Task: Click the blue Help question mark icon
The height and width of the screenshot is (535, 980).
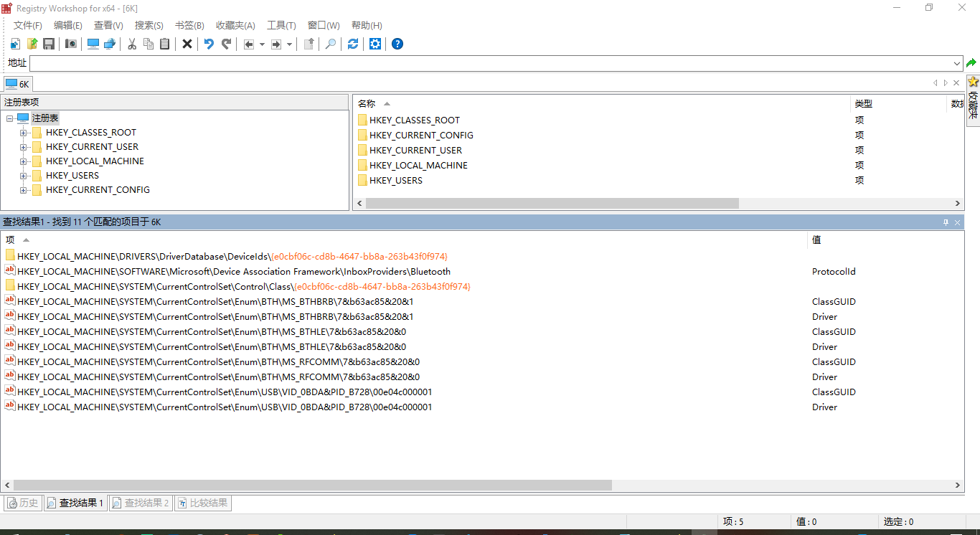Action: click(x=397, y=44)
